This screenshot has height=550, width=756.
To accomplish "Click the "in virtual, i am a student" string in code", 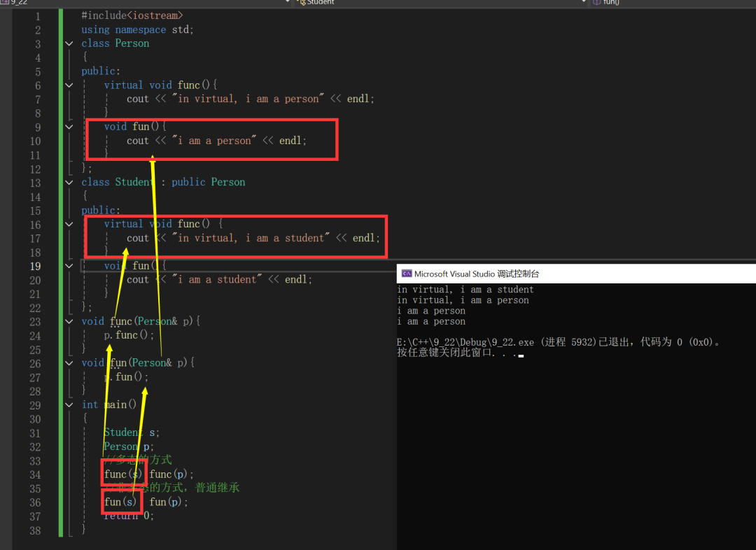I will (251, 238).
